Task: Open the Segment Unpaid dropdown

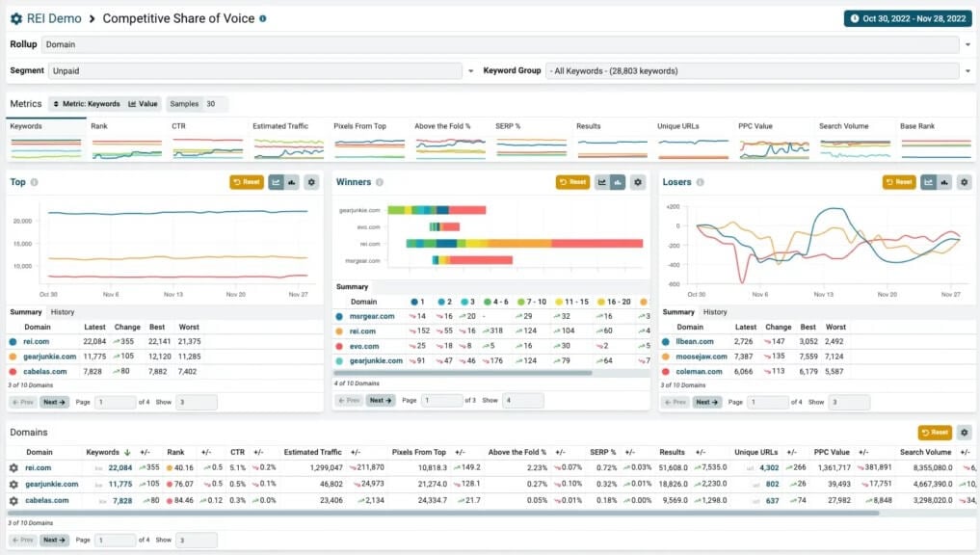Action: [471, 70]
